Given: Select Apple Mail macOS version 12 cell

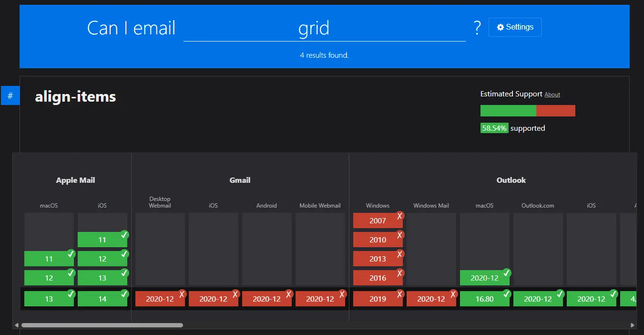Looking at the screenshot, I should tap(49, 278).
